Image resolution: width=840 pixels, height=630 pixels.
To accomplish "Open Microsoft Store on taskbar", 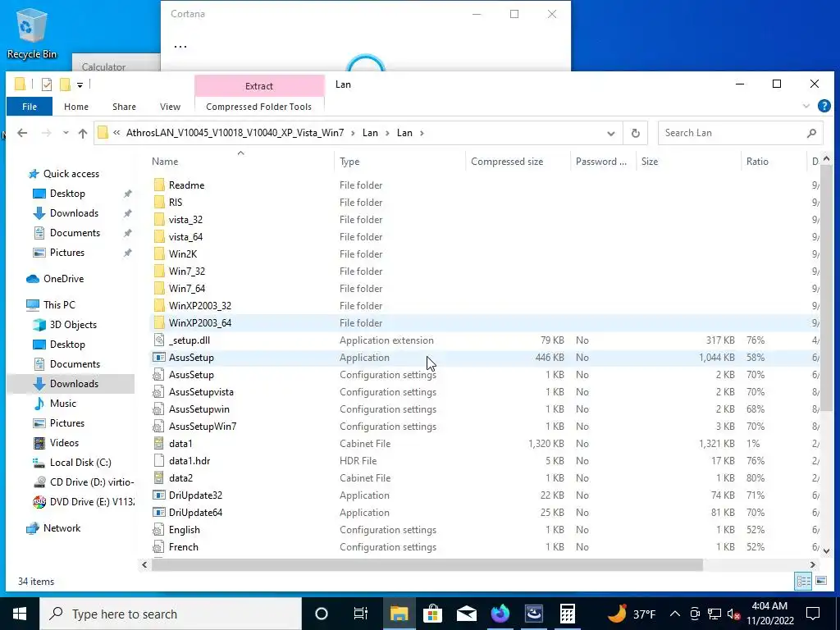I will pos(432,614).
